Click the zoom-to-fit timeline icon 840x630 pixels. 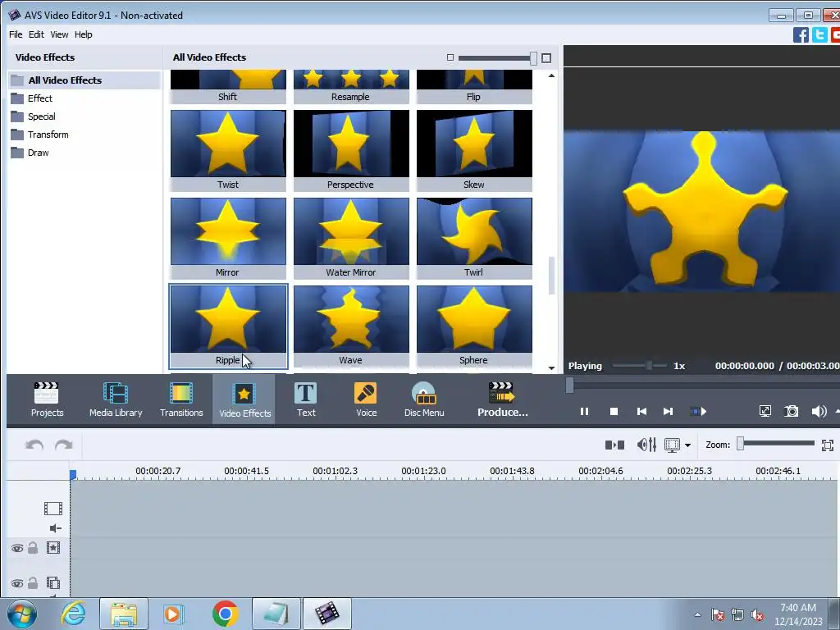[828, 445]
